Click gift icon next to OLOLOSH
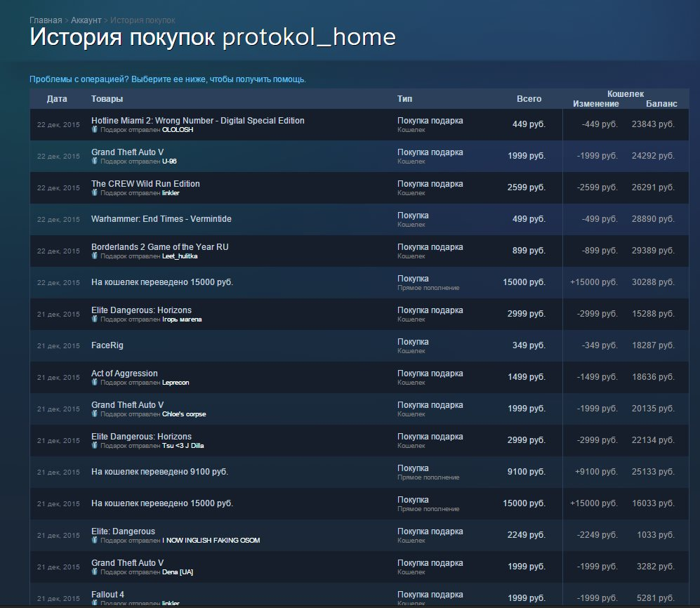 tap(94, 129)
